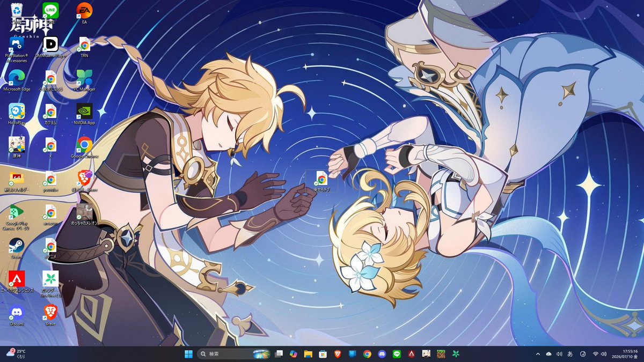The width and height of the screenshot is (644, 362).
Task: Expand the hidden system tray icons chevron
Action: coord(538,354)
